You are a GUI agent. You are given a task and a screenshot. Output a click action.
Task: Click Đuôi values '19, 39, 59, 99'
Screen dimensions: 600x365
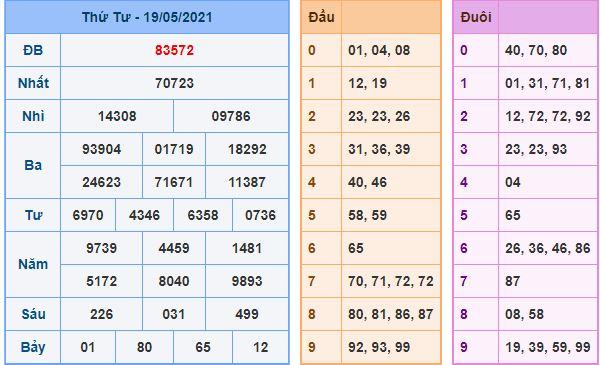pos(548,347)
